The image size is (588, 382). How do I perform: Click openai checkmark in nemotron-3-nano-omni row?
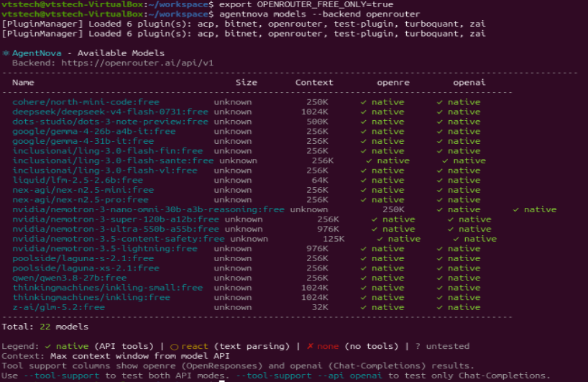pos(516,209)
